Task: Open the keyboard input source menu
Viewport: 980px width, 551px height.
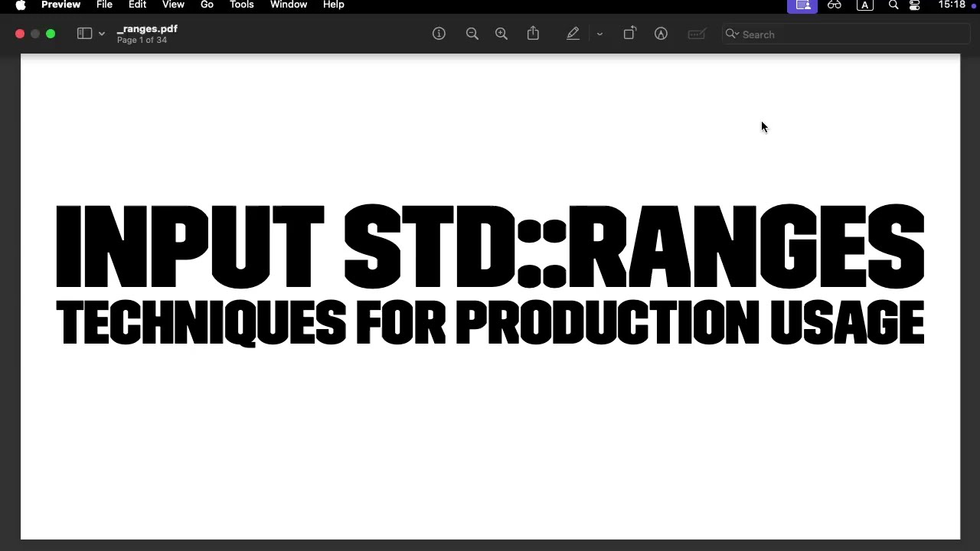Action: pos(865,5)
